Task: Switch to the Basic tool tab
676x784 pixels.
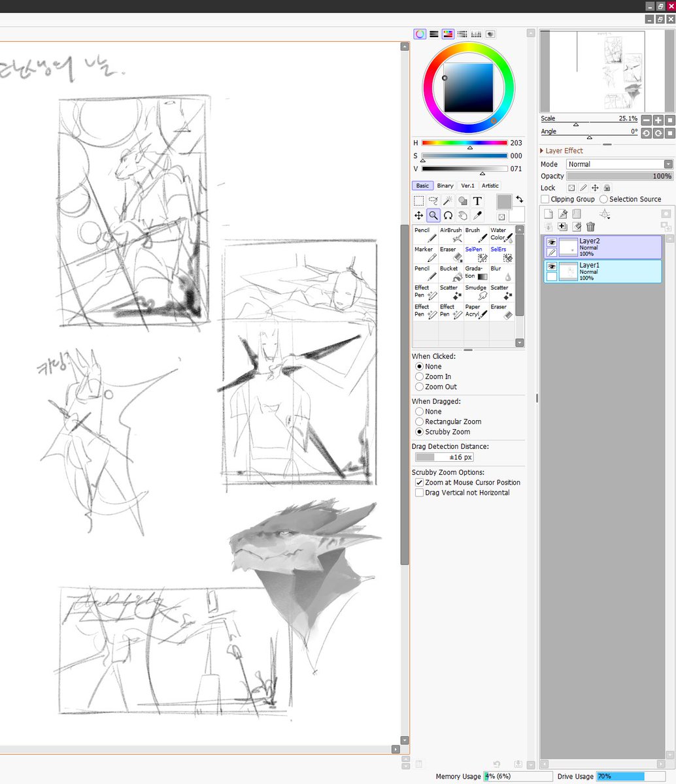Action: [x=422, y=186]
